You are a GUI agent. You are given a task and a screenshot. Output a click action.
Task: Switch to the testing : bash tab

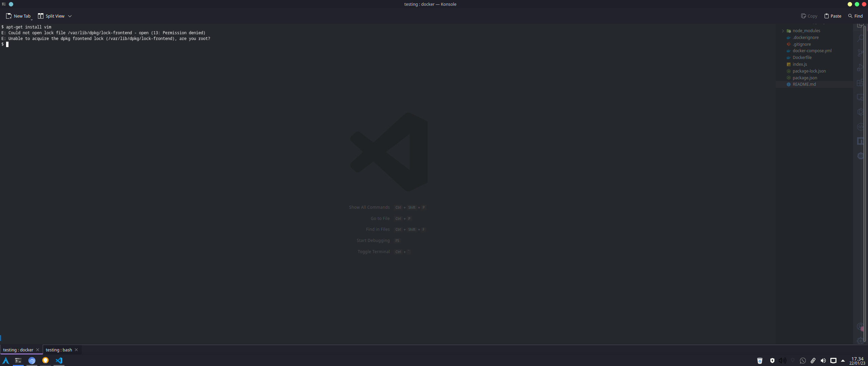59,350
